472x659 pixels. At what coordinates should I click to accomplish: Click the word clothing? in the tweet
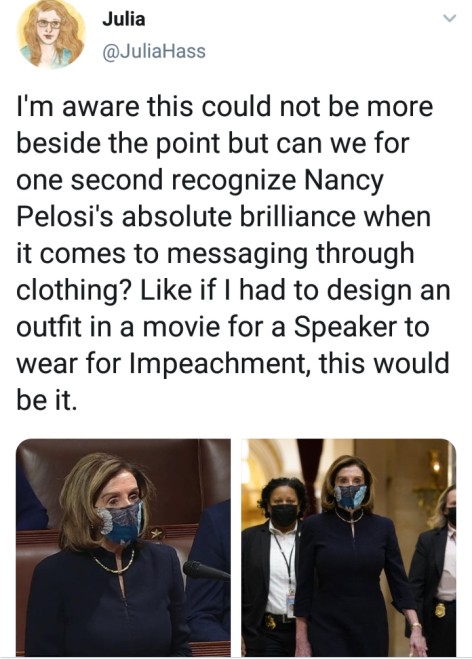point(72,290)
